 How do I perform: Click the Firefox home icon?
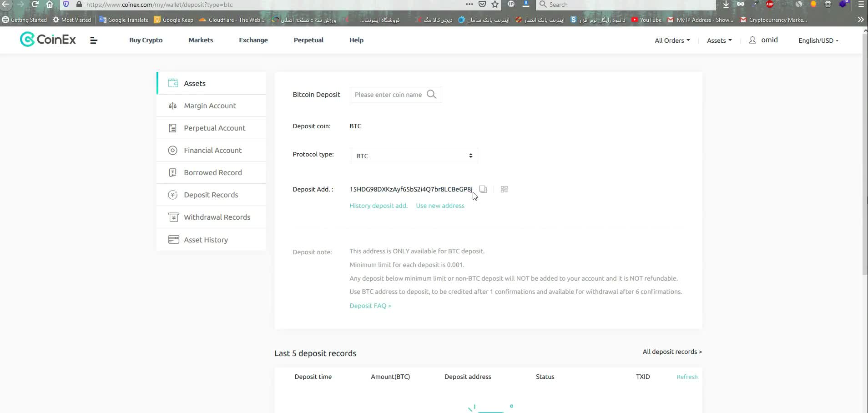[50, 5]
